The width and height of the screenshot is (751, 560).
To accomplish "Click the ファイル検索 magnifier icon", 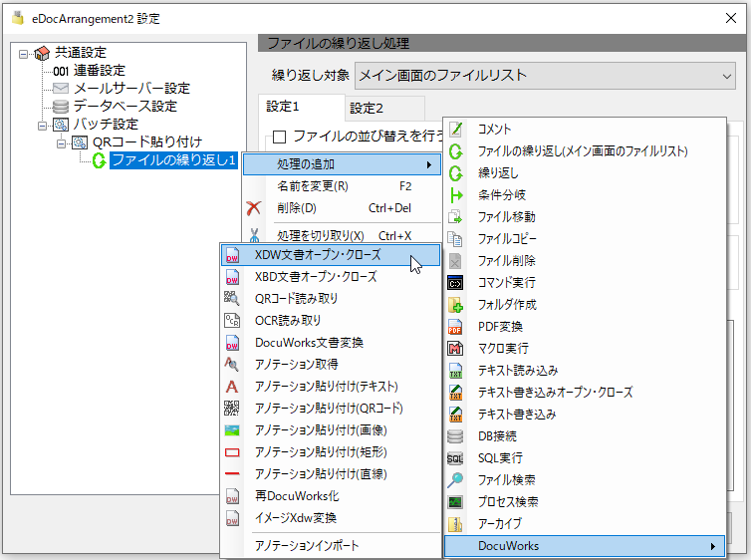I will pos(455,480).
